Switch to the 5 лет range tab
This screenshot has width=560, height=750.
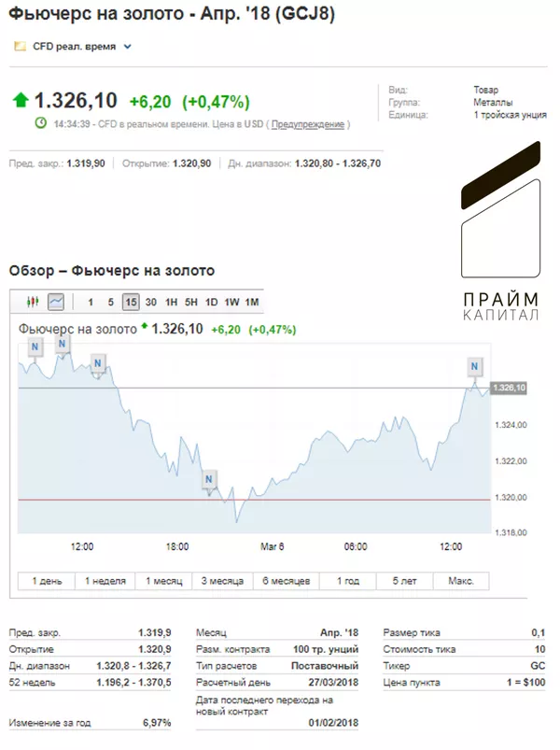(x=405, y=581)
